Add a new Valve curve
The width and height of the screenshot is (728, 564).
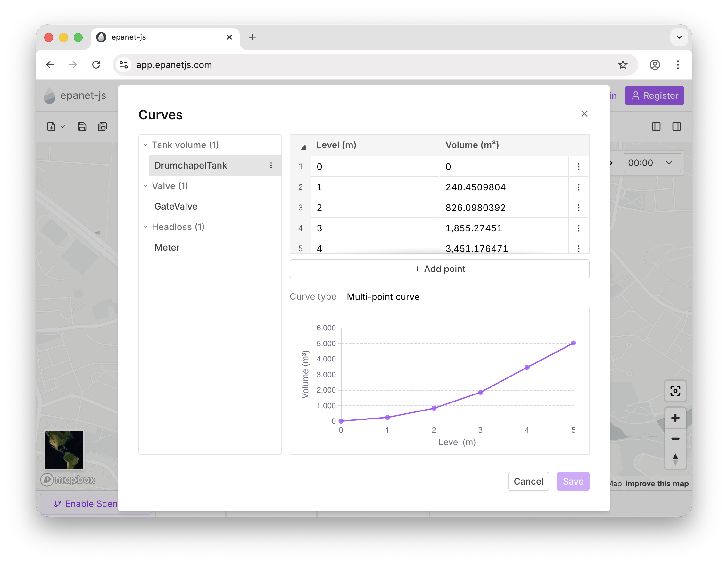(271, 186)
